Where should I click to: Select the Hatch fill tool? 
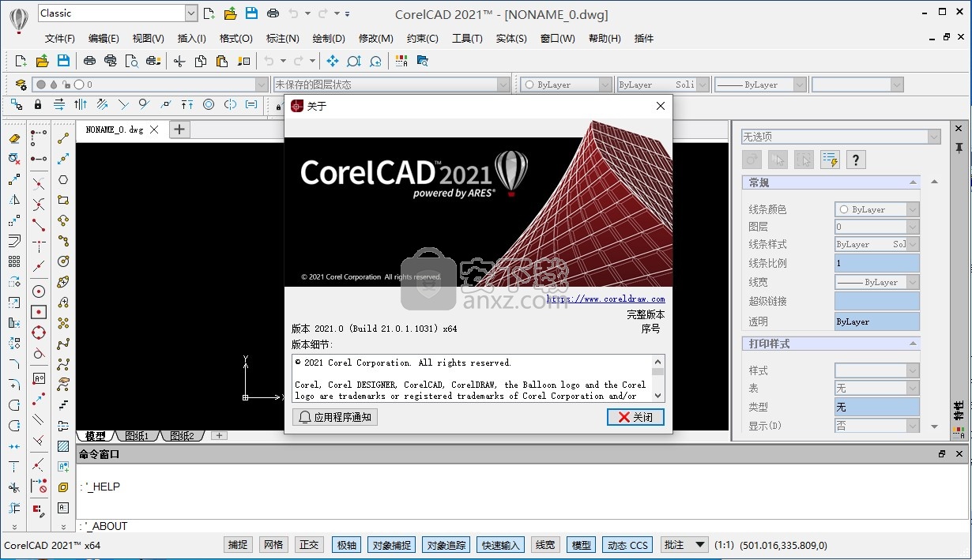(63, 446)
